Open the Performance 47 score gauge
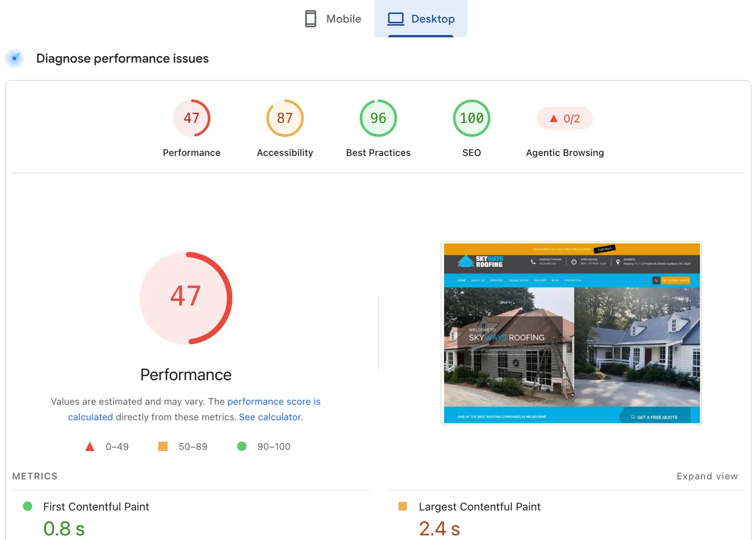Image resolution: width=756 pixels, height=540 pixels. (192, 118)
